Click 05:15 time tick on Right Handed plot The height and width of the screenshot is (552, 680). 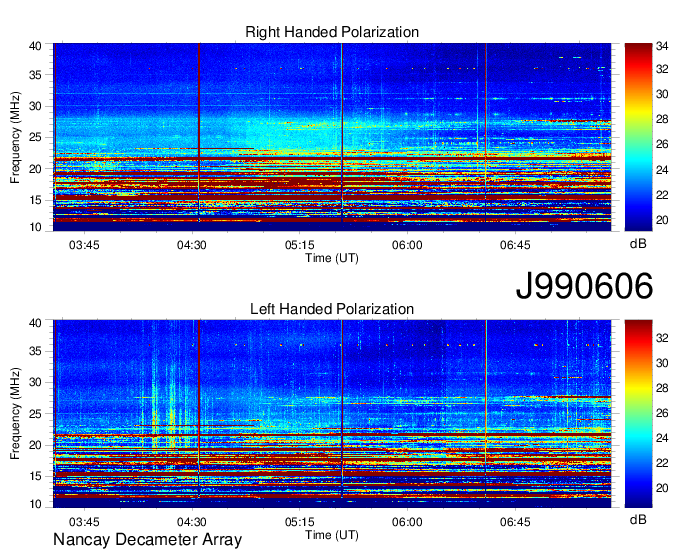coord(300,245)
